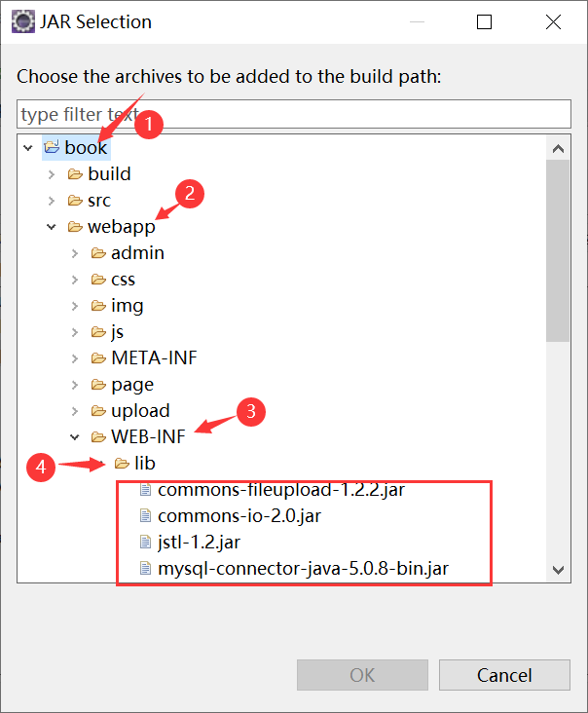Collapse the WEB-INF folder node
The height and width of the screenshot is (713, 588).
pos(74,437)
